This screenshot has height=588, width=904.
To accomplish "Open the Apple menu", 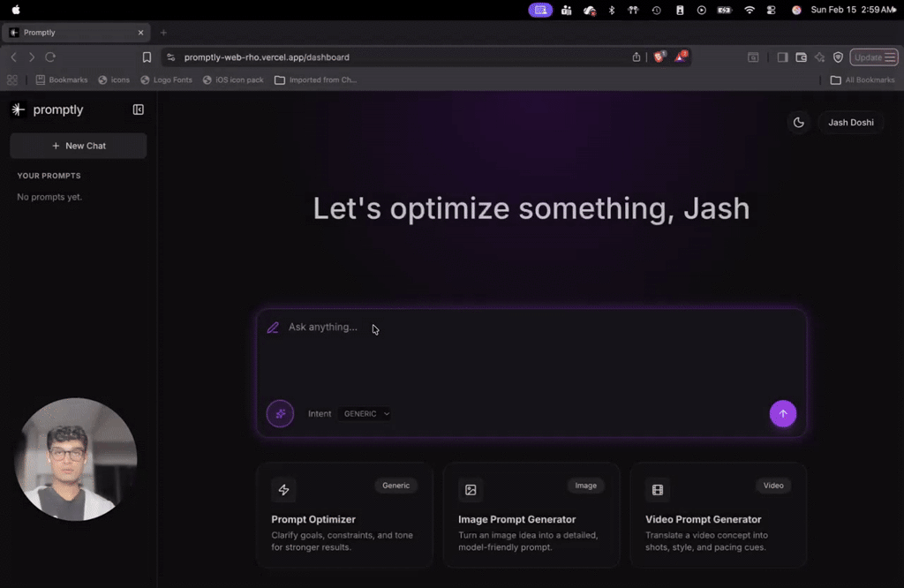I will 15,10.
